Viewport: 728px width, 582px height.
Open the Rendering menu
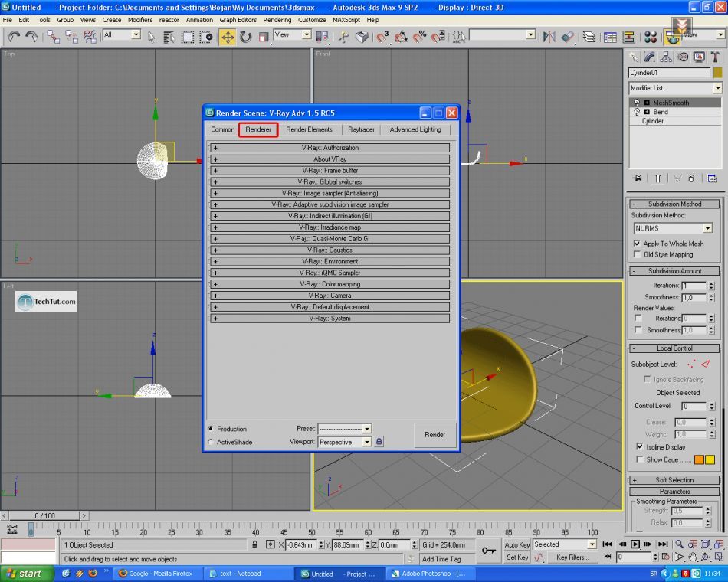pos(277,20)
